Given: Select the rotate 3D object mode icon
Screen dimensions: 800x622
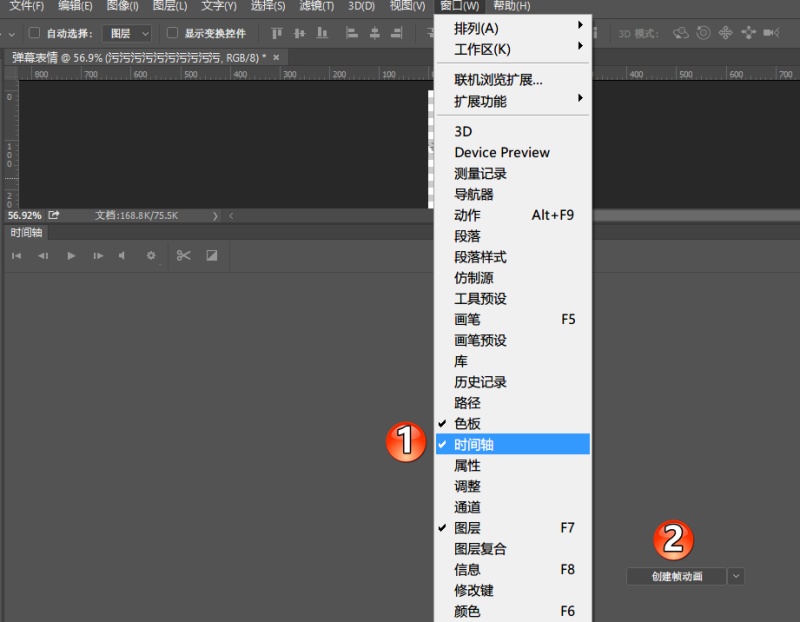Looking at the screenshot, I should [679, 33].
